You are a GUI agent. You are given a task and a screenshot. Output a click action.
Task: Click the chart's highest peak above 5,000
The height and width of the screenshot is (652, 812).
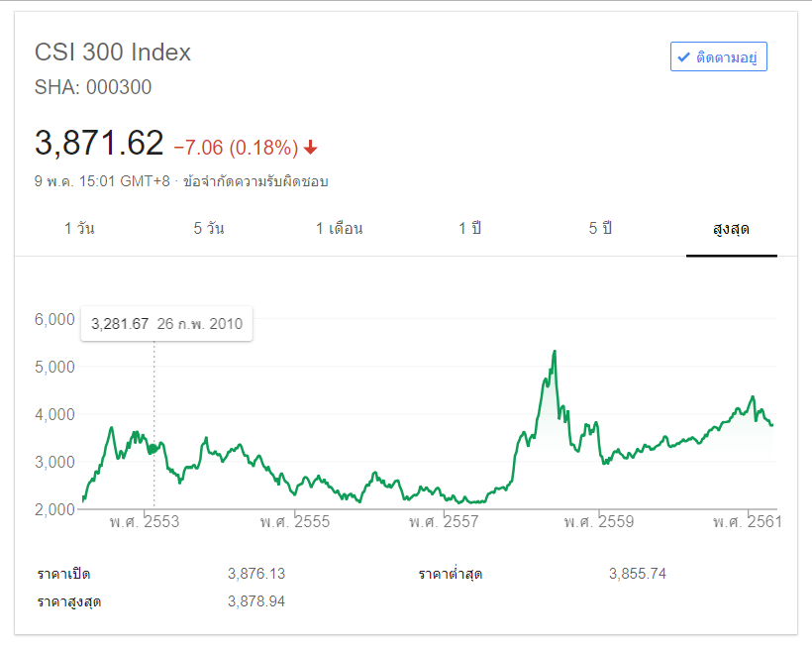(x=555, y=352)
